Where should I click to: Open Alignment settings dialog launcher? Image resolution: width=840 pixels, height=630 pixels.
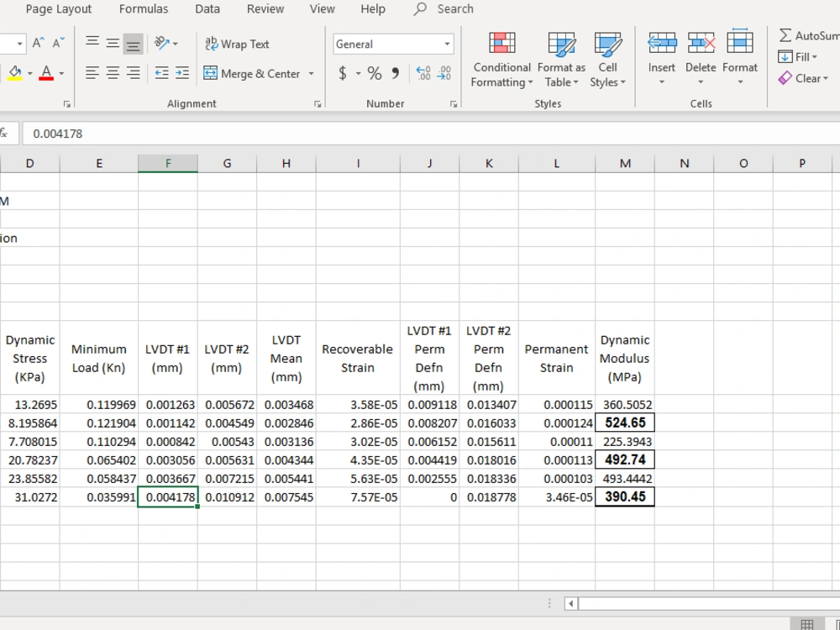pos(318,104)
